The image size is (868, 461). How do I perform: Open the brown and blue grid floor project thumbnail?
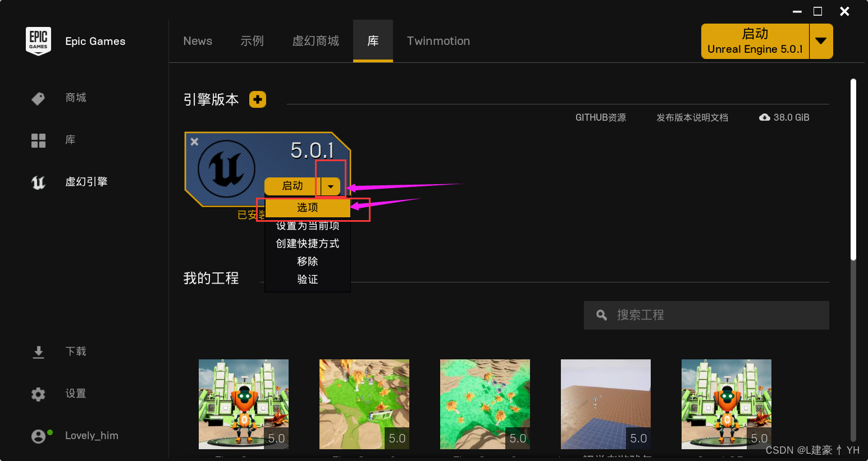click(x=606, y=404)
